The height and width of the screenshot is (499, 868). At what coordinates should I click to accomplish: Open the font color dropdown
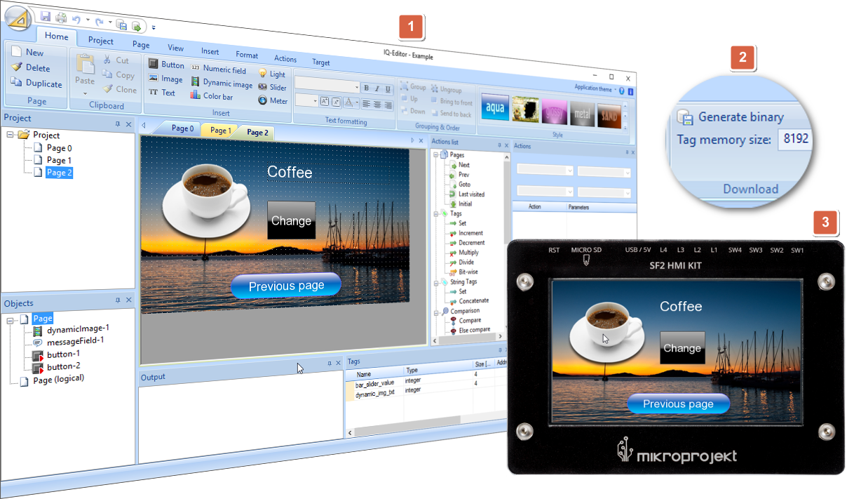point(357,103)
